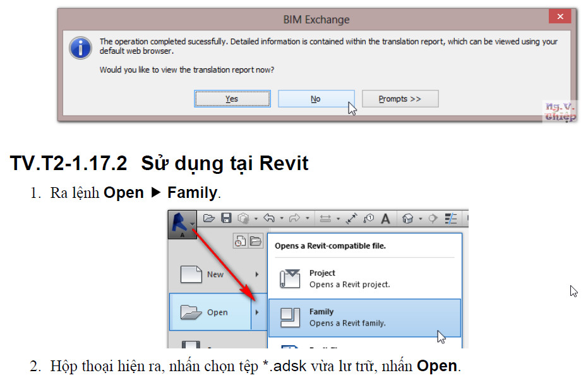The image size is (588, 380).
Task: Expand the Undo history dropdown arrow
Action: coord(281,218)
